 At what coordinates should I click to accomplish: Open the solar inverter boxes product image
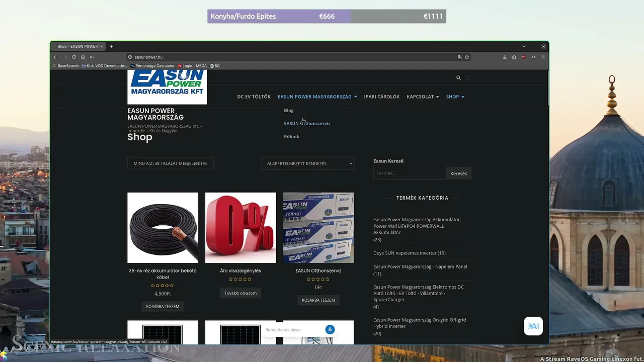click(x=318, y=228)
